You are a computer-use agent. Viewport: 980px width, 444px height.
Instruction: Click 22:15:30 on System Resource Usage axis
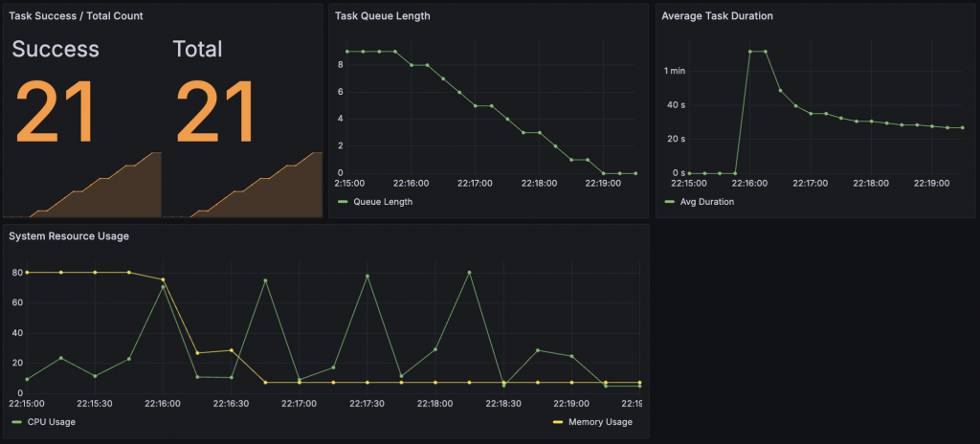[x=95, y=404]
